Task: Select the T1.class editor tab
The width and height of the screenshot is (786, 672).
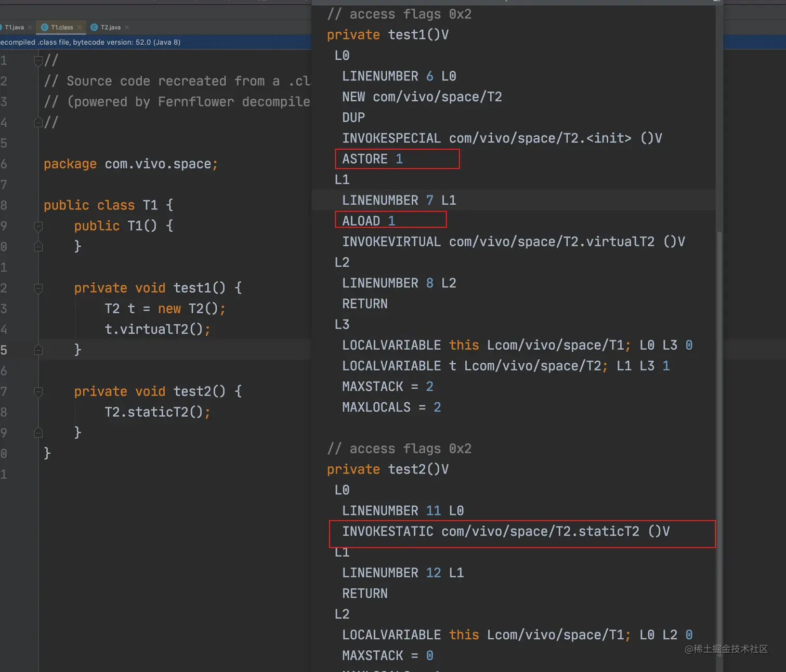Action: (x=62, y=28)
